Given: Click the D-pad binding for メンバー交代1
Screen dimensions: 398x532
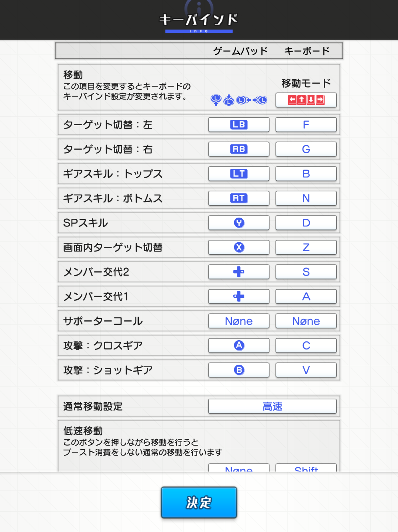Looking at the screenshot, I should [x=239, y=296].
